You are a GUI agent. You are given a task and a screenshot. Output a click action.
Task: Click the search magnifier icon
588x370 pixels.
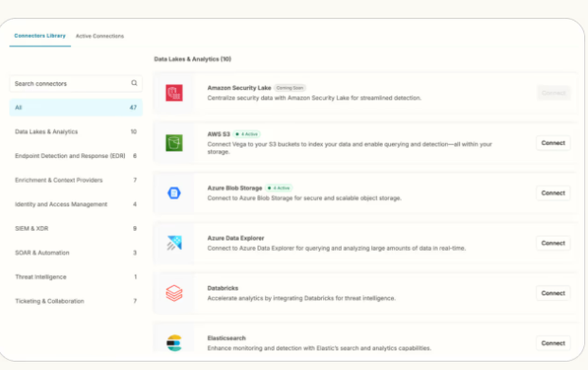(134, 84)
